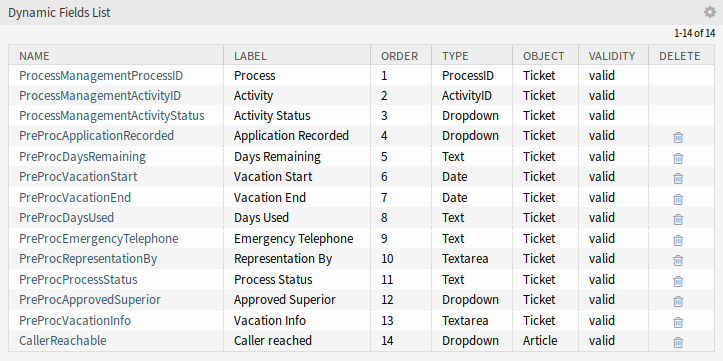Delete the PreProcEmergencyTelephone field via trash icon
The image size is (723, 361).
(x=678, y=240)
